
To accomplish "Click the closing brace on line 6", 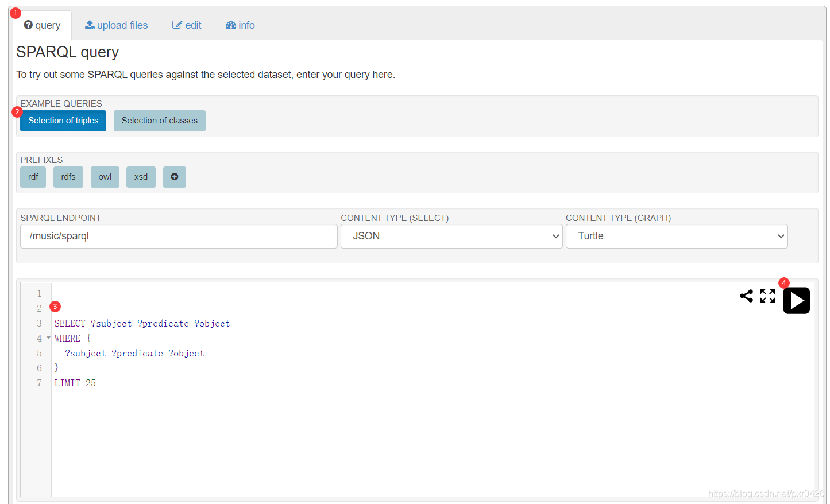I will pos(56,368).
